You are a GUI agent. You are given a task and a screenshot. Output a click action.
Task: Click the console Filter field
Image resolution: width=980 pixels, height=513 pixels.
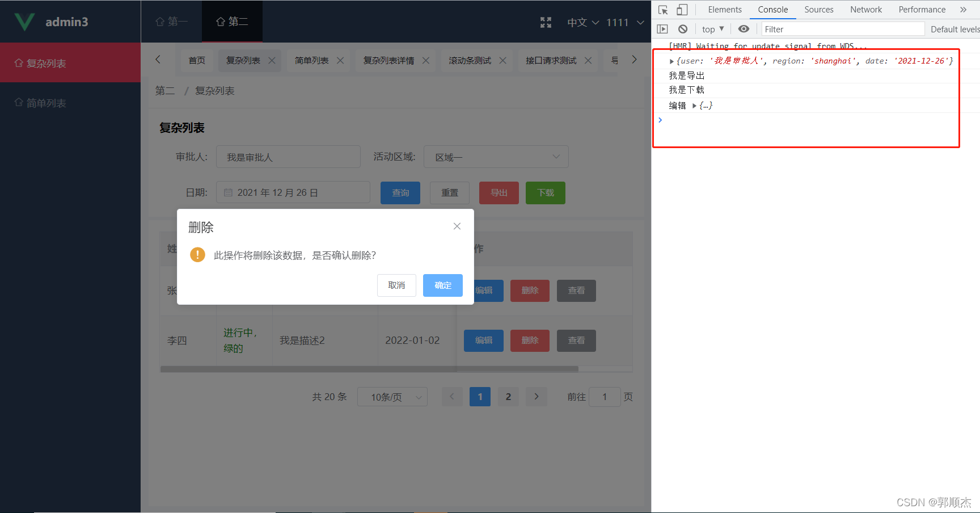point(843,29)
